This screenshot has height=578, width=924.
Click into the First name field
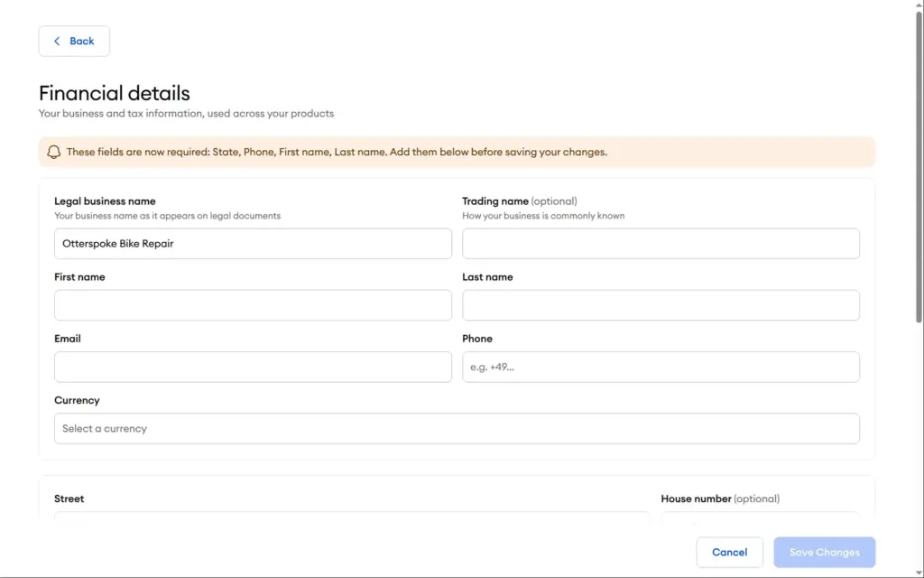click(253, 305)
